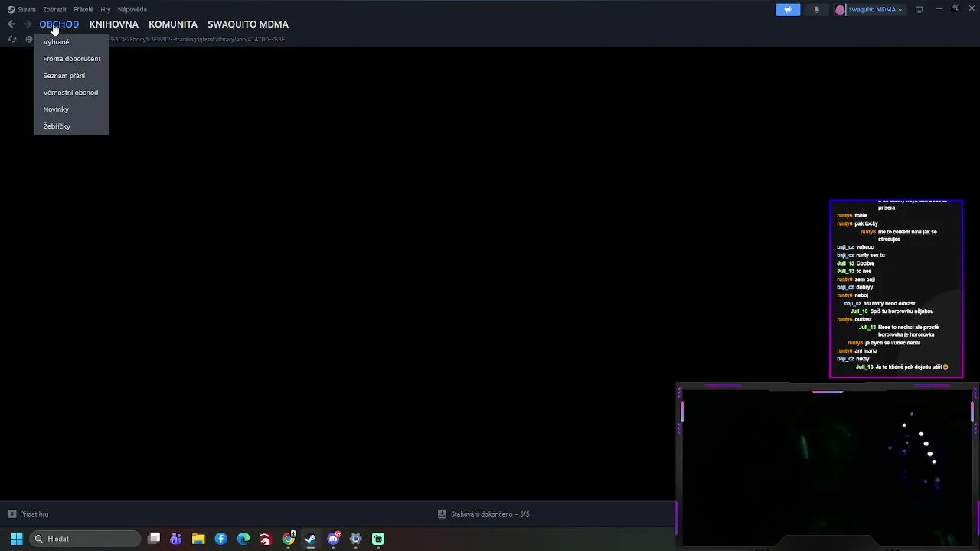The image size is (980, 551).
Task: Open the Zobrazit menu
Action: [x=54, y=9]
